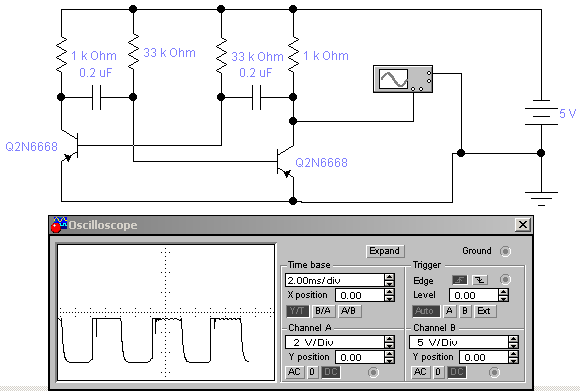Set Channel A coupling to DC
This screenshot has width=580, height=391.
330,372
